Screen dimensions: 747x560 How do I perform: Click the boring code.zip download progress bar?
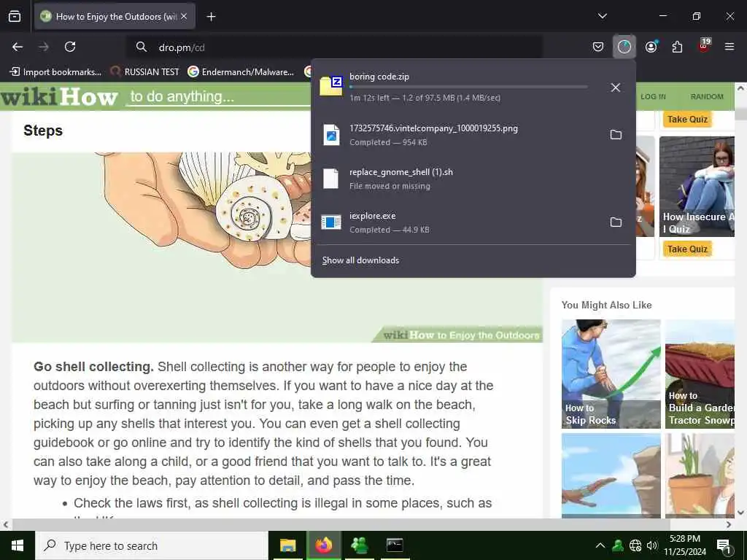click(x=468, y=87)
